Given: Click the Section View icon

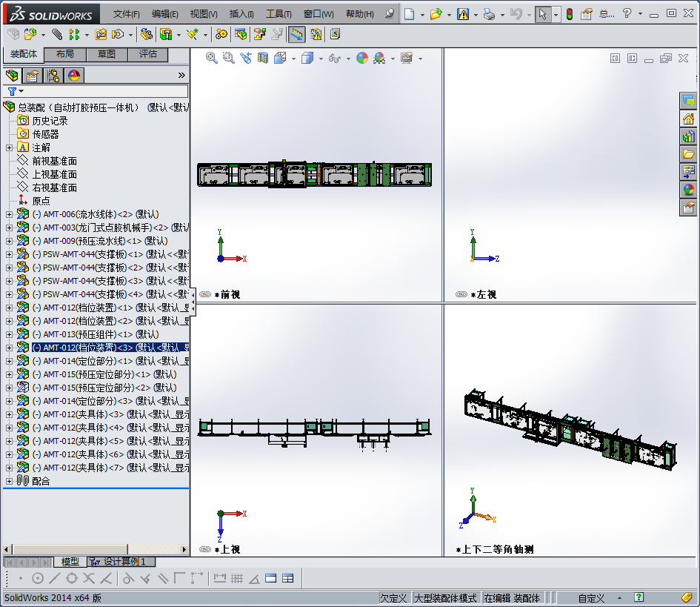Looking at the screenshot, I should [x=262, y=58].
